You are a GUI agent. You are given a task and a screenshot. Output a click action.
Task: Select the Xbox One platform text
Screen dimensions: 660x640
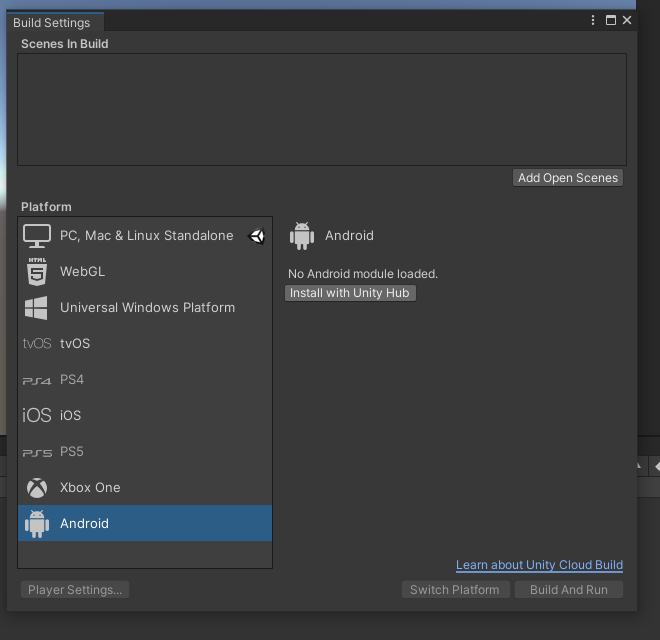(x=90, y=488)
